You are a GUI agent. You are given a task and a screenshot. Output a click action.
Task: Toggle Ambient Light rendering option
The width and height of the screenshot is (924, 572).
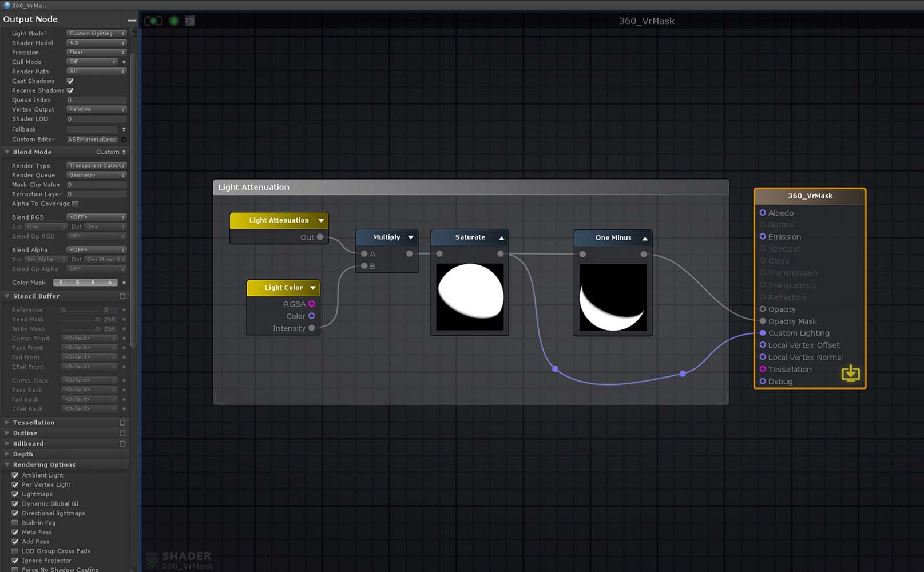pos(15,475)
